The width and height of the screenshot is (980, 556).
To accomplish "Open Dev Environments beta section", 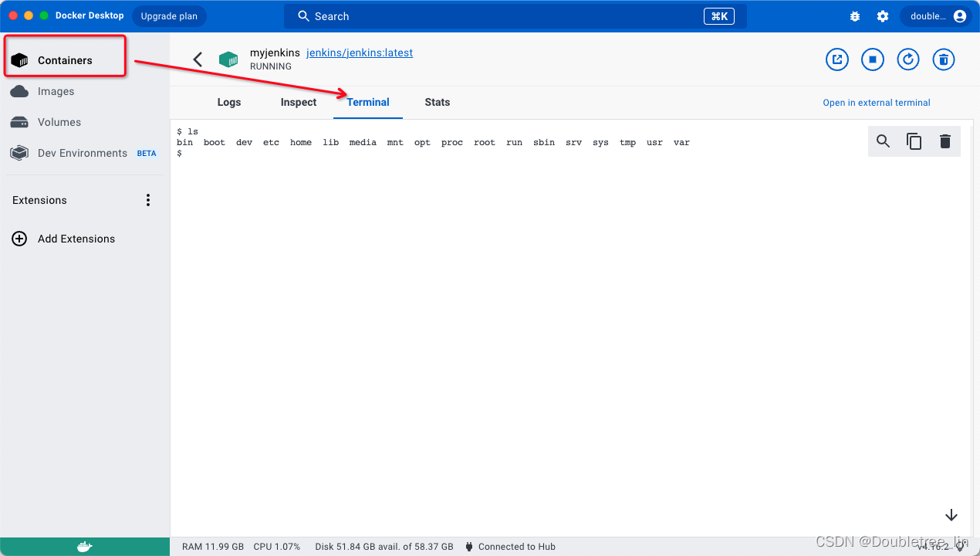I will click(x=83, y=153).
